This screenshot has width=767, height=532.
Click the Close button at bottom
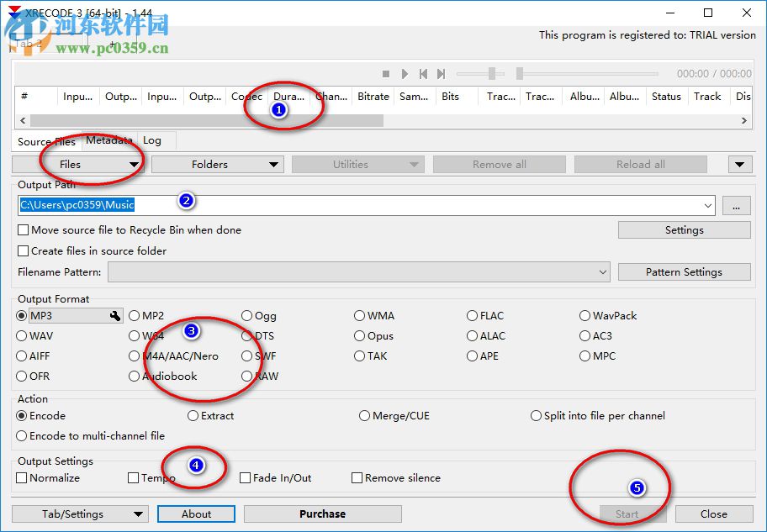coord(714,514)
